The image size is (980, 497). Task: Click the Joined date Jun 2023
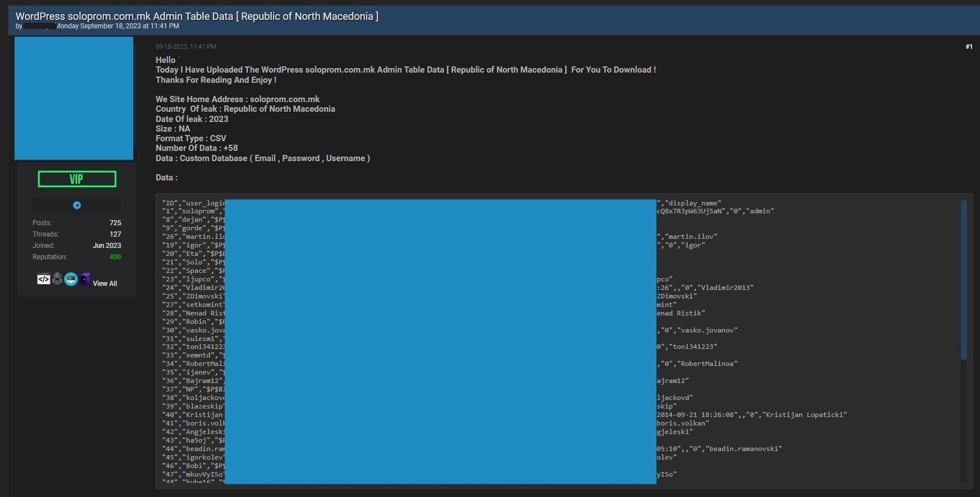point(107,246)
